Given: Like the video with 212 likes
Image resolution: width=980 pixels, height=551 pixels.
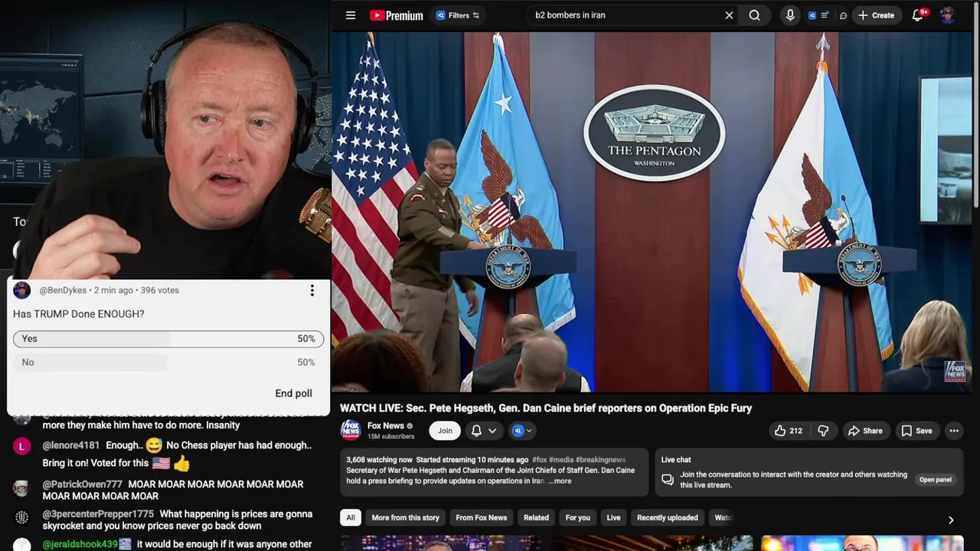Looking at the screenshot, I should (789, 431).
